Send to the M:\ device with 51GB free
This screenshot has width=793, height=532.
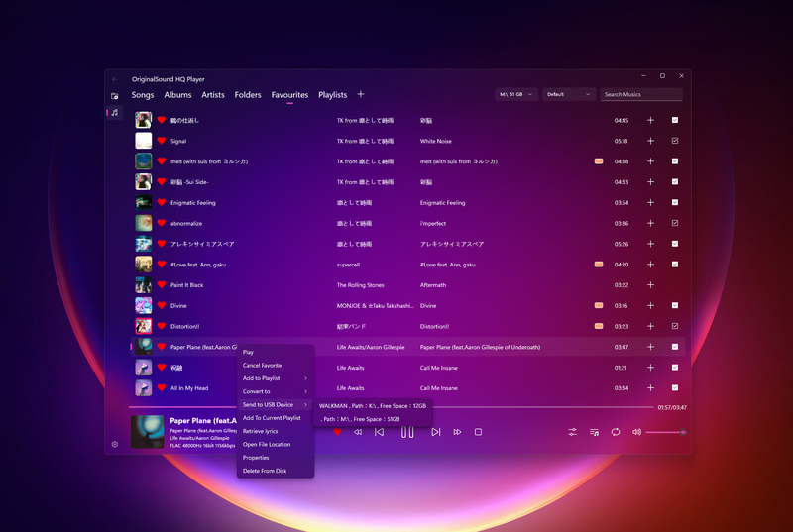(x=373, y=419)
